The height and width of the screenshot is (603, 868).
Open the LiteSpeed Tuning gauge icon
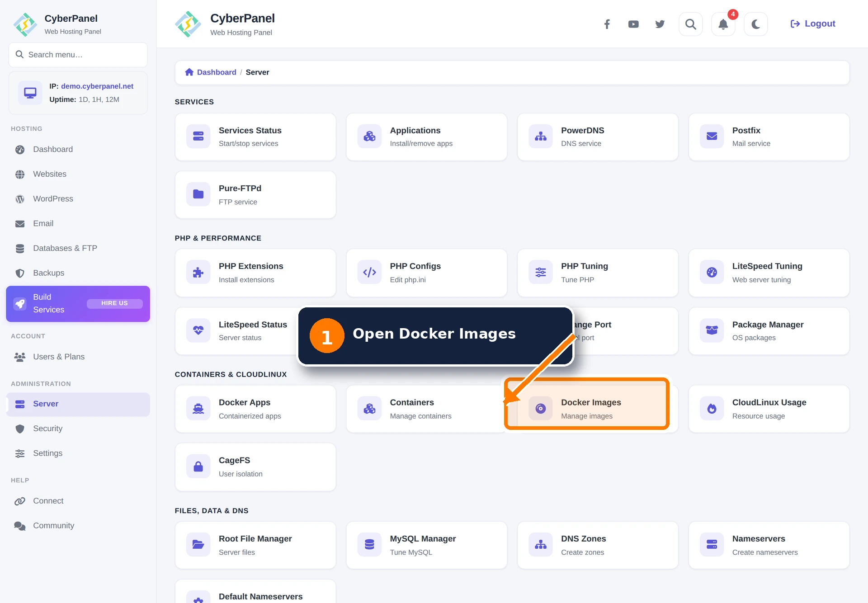point(712,273)
